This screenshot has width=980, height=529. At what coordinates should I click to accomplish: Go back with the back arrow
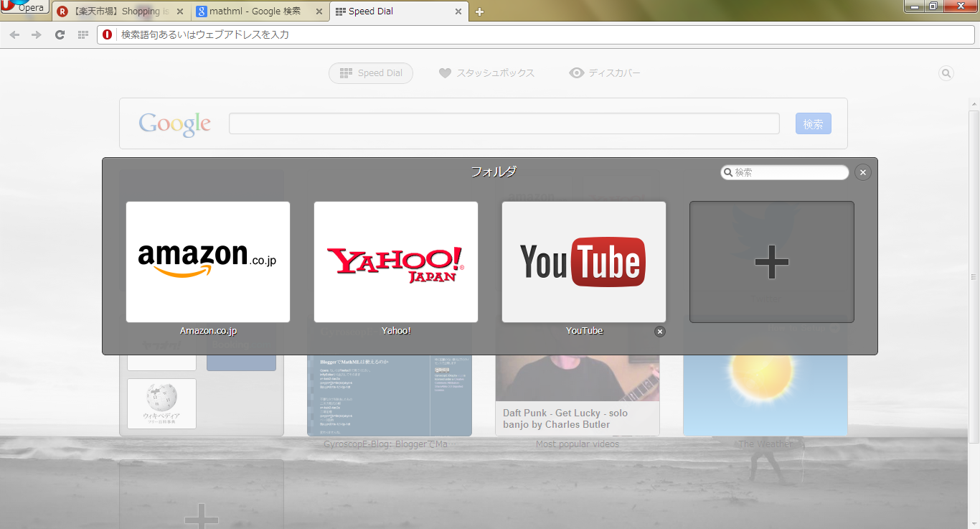pyautogui.click(x=14, y=34)
